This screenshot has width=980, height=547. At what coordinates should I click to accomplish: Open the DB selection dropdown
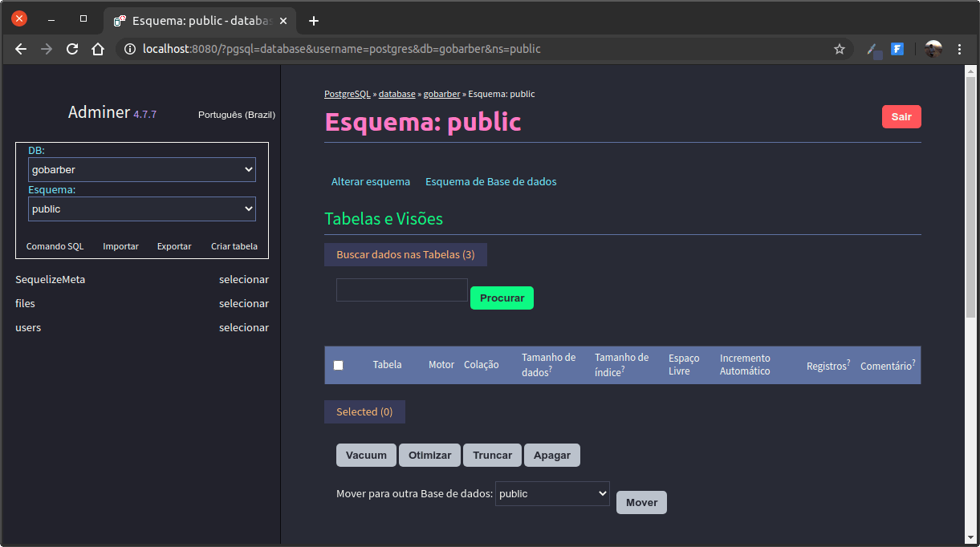pyautogui.click(x=141, y=169)
